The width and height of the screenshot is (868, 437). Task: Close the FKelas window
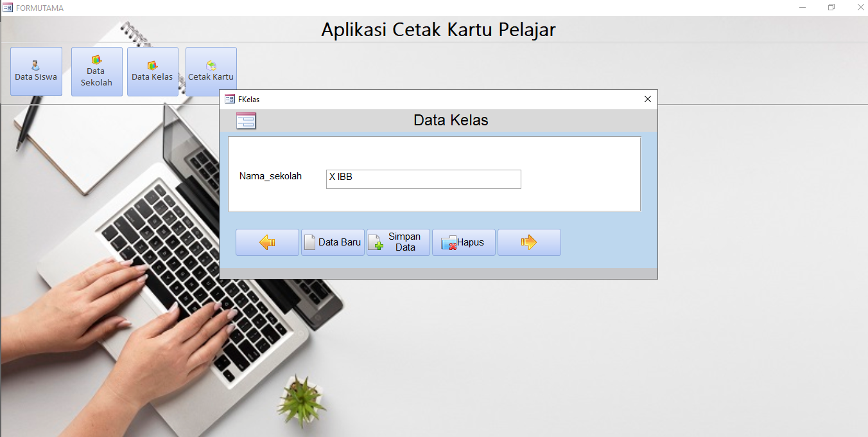(x=647, y=99)
